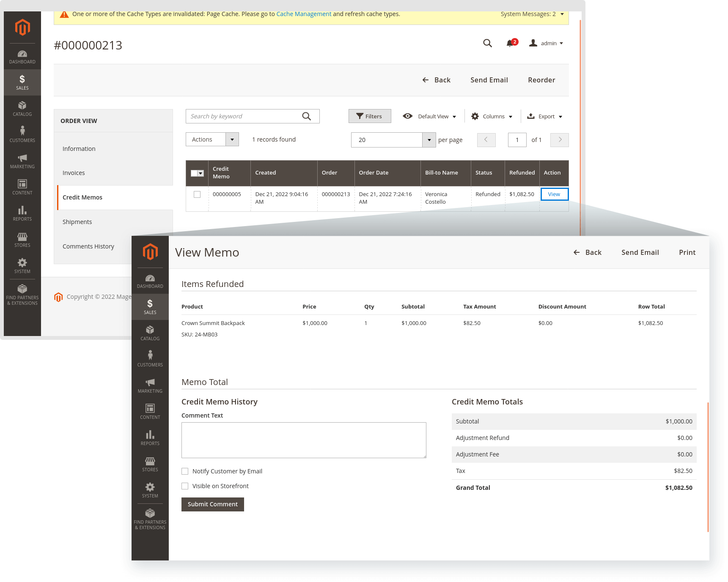Click into the Comment Text field
Image resolution: width=728 pixels, height=582 pixels.
click(304, 440)
